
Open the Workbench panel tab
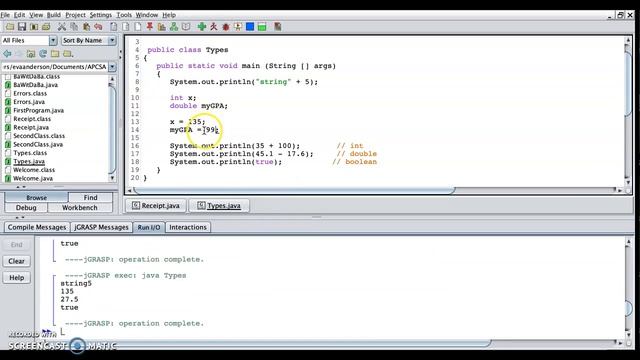tap(80, 208)
